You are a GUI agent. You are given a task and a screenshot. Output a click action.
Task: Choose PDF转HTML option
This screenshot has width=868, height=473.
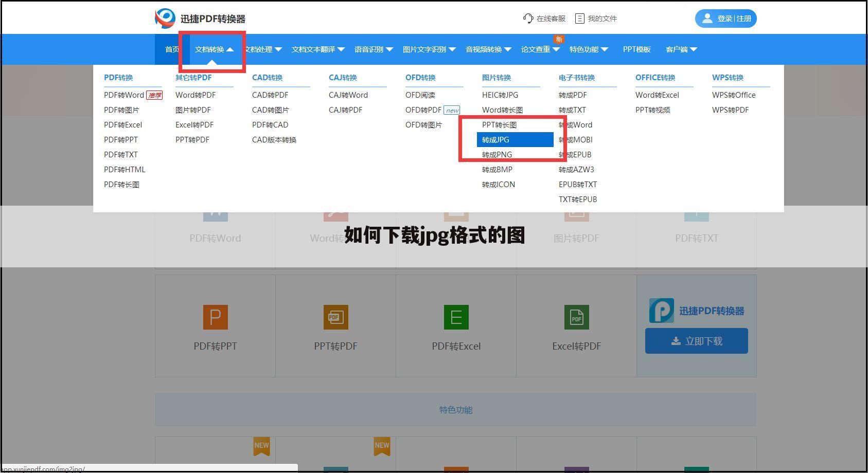(x=125, y=170)
